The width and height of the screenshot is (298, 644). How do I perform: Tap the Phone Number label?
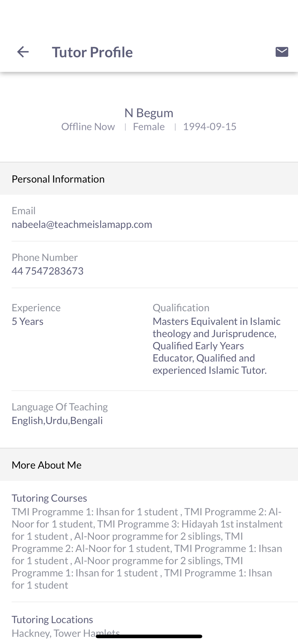[45, 257]
